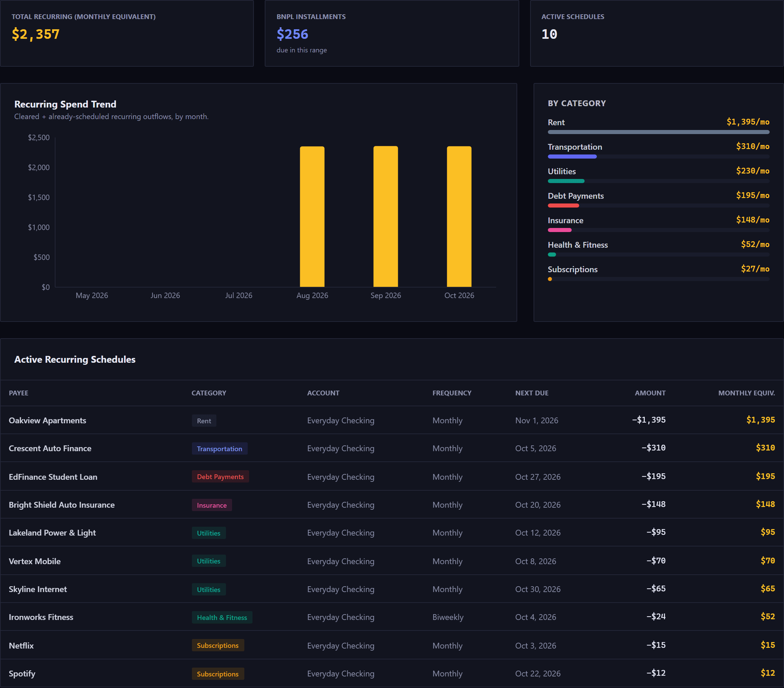Select the Skyline Internet payee
This screenshot has width=784, height=688.
37,589
